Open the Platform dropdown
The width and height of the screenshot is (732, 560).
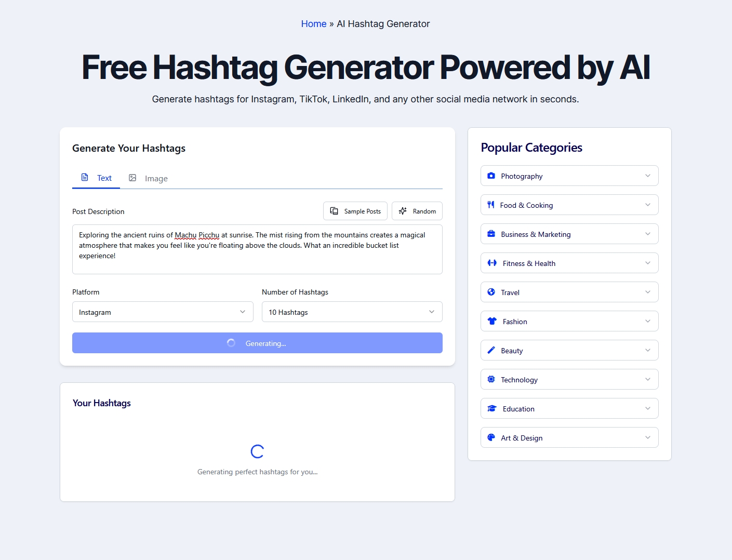coord(163,312)
